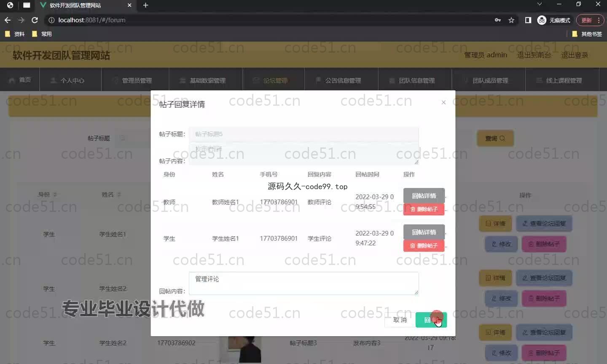The image size is (607, 364).
Task: Click 删除帖子 for 教师姓名1 reply
Action: pos(424,209)
